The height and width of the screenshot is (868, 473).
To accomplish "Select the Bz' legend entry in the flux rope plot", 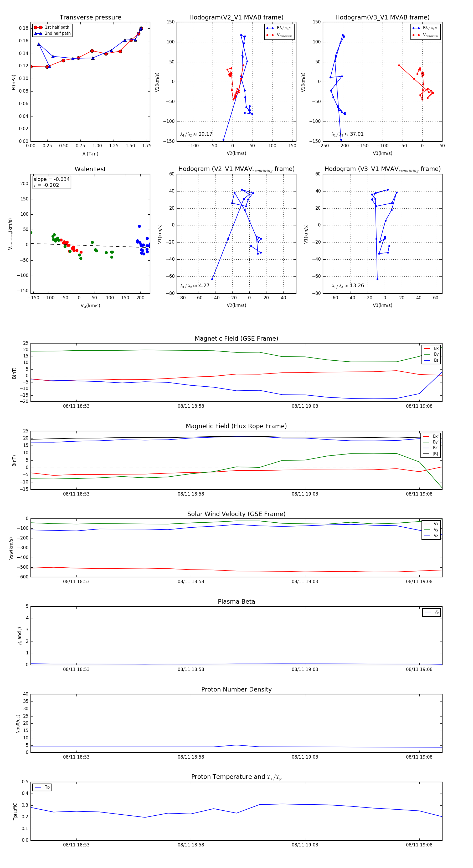I will (431, 448).
